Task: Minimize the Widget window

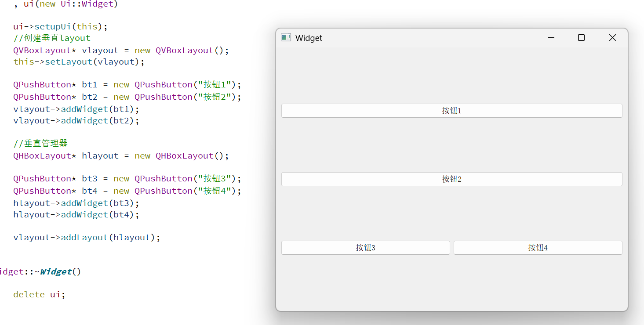Action: 551,38
